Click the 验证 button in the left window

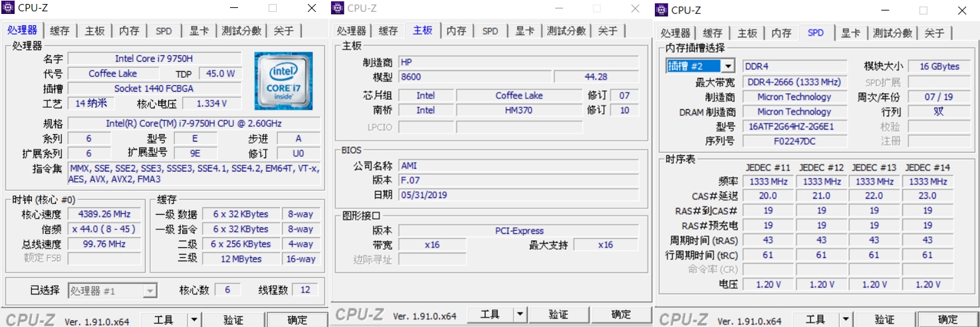click(x=233, y=320)
